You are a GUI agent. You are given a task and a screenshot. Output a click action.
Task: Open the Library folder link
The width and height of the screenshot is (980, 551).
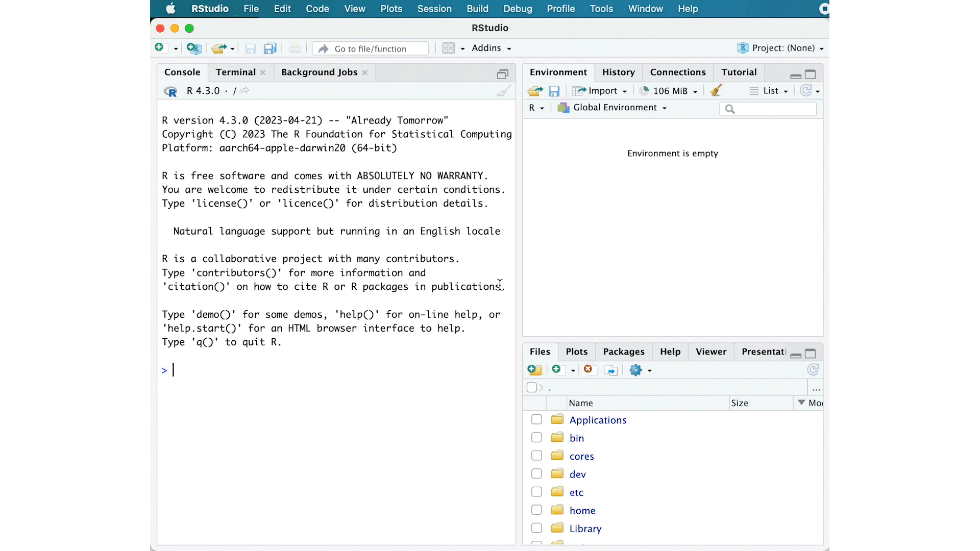pyautogui.click(x=585, y=529)
